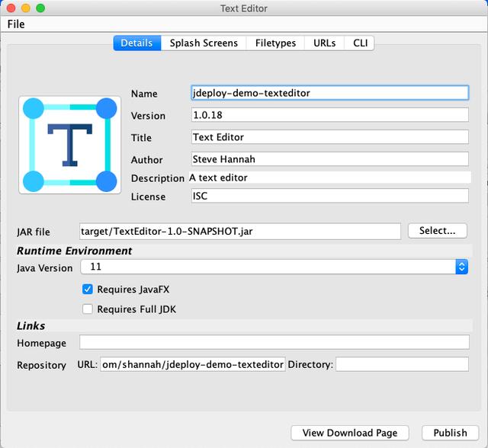Open the Java Version dropdown

[274, 267]
